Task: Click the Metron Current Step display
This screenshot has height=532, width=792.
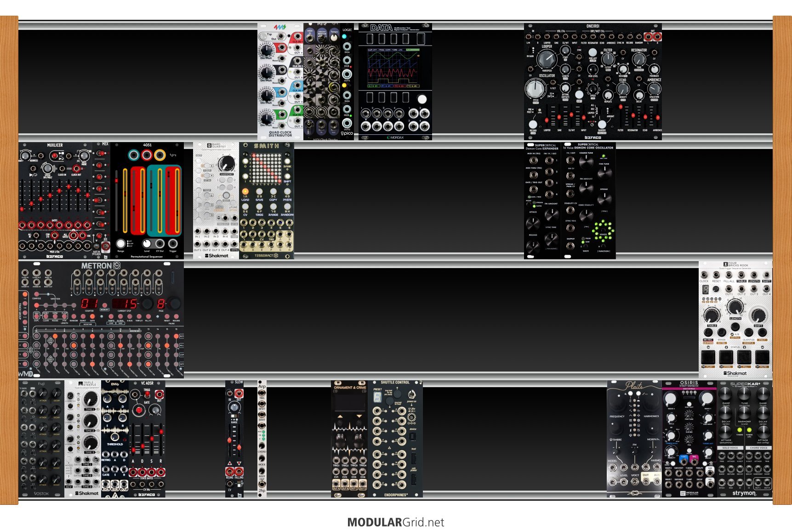Action: (125, 303)
